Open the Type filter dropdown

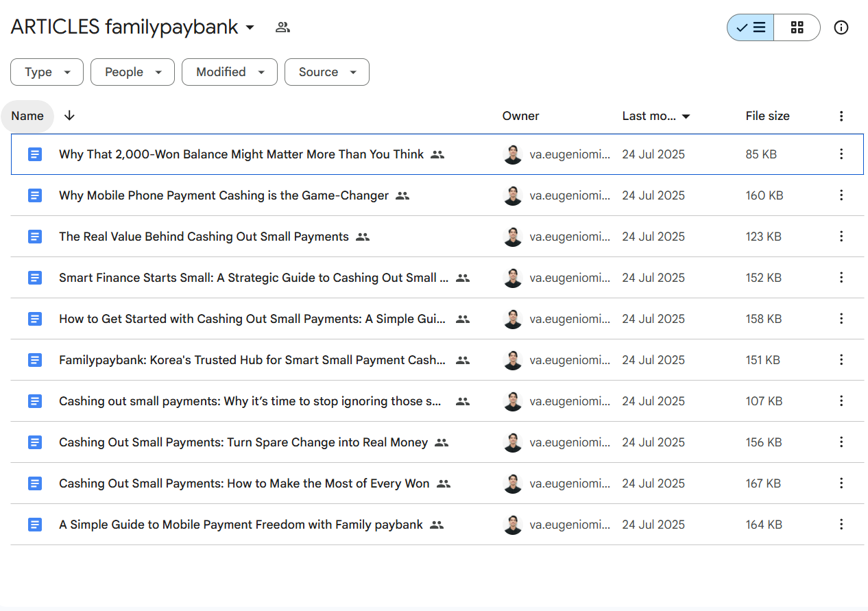point(47,72)
